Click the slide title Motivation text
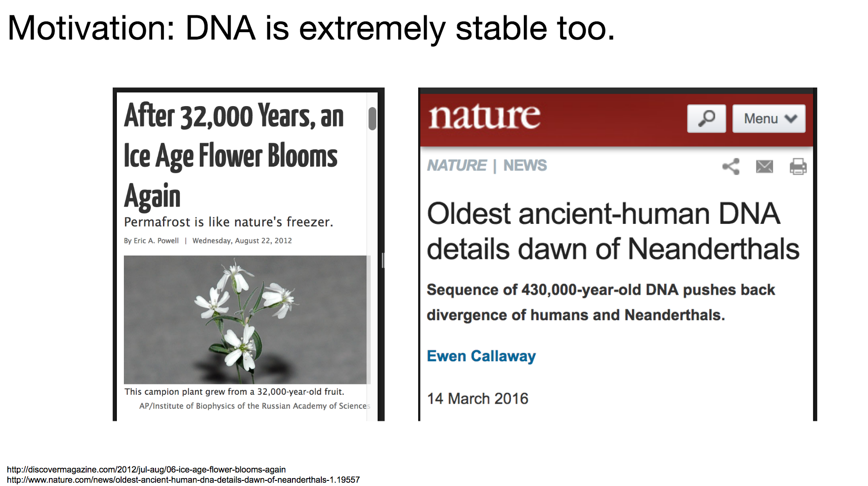 [311, 28]
